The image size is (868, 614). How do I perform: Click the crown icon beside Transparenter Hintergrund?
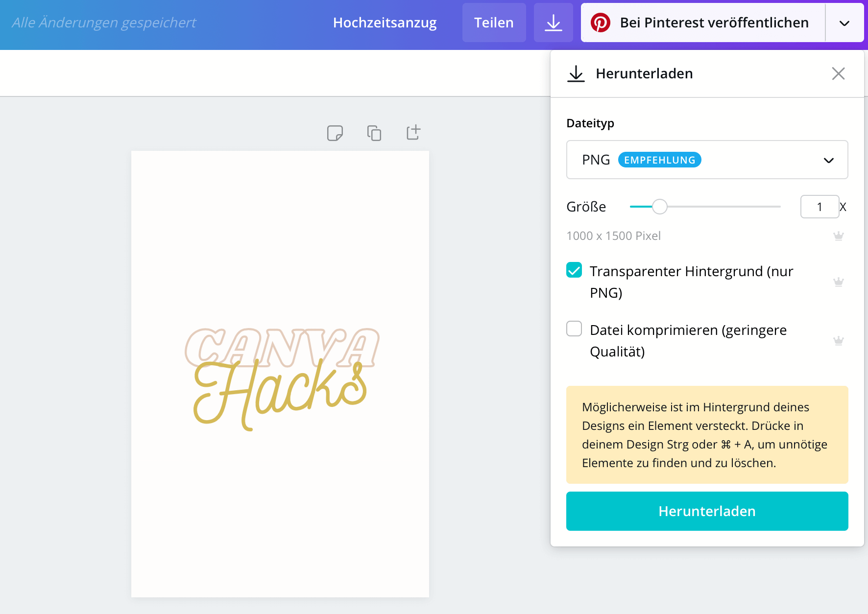[838, 282]
